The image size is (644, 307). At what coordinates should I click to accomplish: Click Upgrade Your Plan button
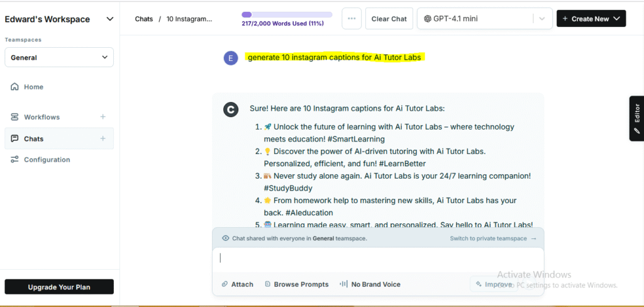[x=59, y=287]
